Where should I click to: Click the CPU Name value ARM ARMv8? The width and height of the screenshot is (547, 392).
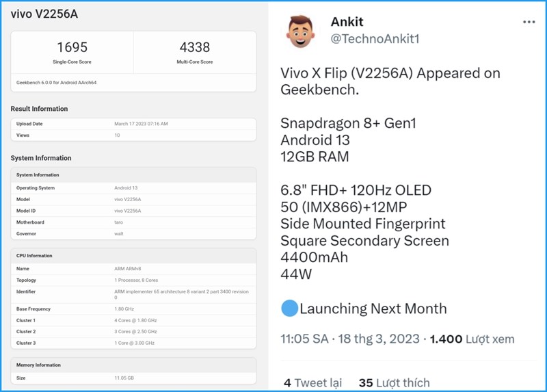click(x=128, y=269)
